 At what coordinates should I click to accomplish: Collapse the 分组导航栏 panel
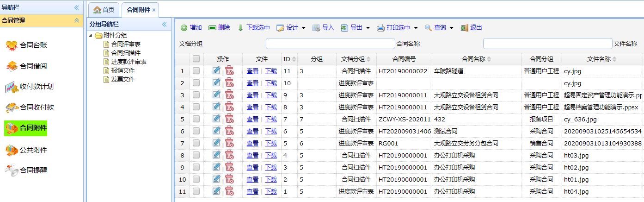(164, 25)
